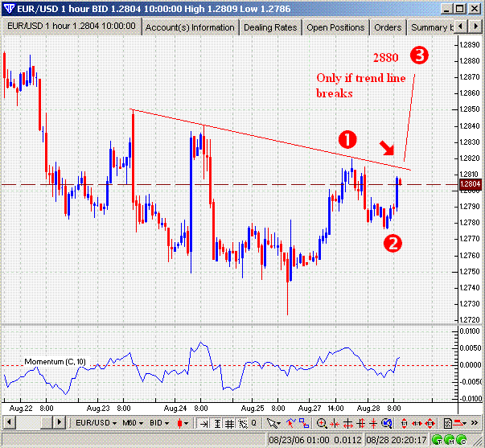Click the green C status indicator
The width and height of the screenshot is (485, 448).
[462, 438]
